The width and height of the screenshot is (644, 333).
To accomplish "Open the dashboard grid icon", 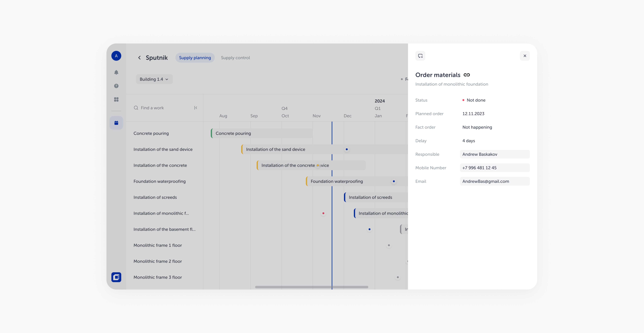I will 116,100.
